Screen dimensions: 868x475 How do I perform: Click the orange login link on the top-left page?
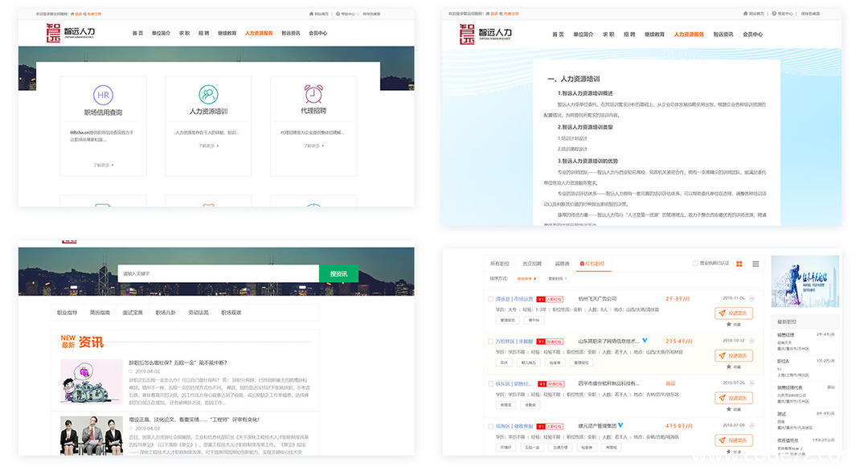(x=77, y=14)
